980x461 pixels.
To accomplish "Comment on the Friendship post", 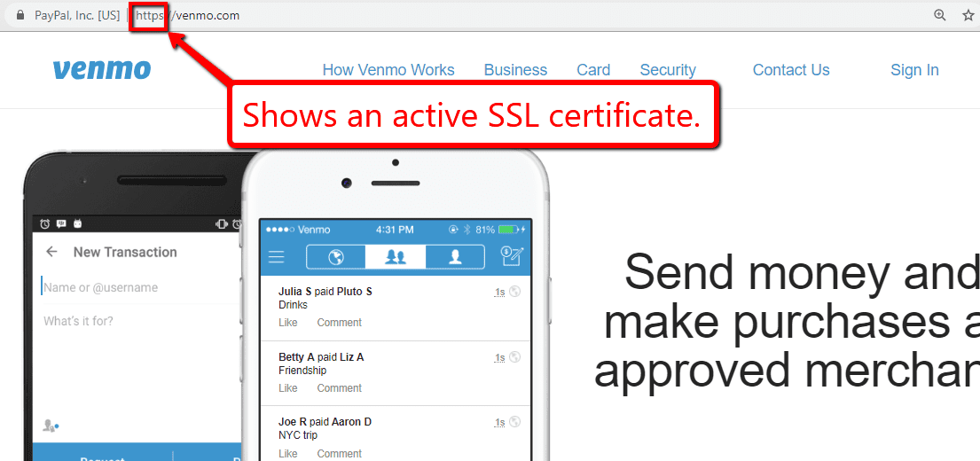I will [340, 388].
